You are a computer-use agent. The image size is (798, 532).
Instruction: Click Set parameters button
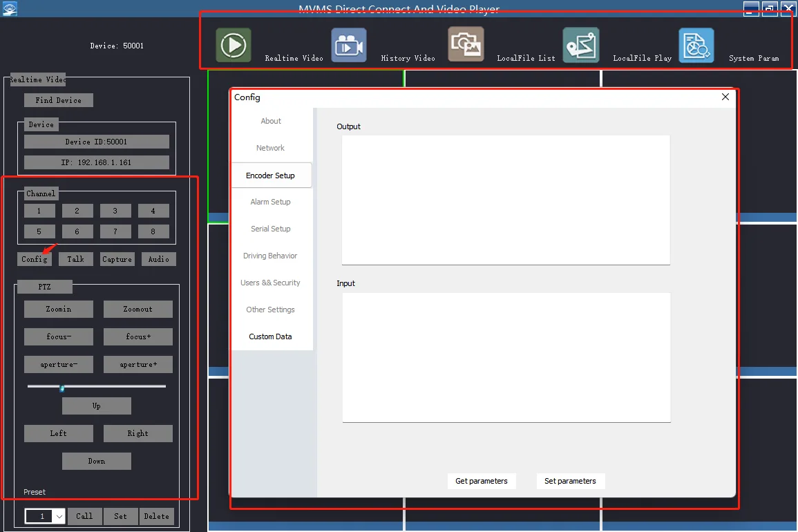pyautogui.click(x=571, y=481)
